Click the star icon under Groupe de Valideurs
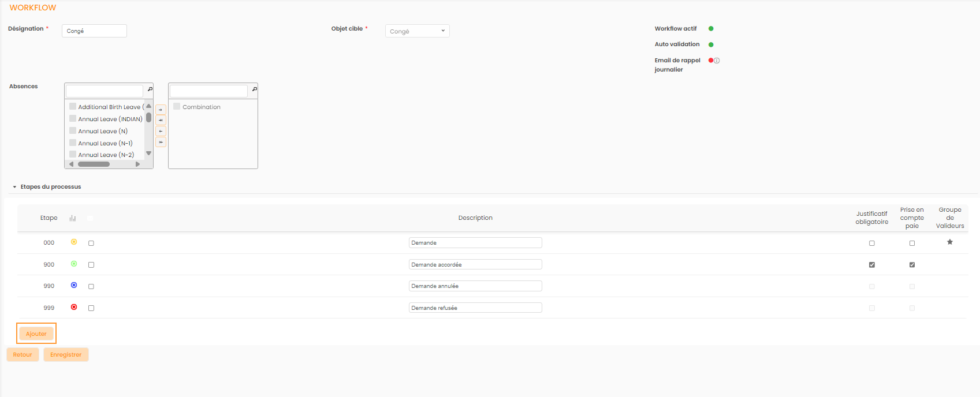 949,242
